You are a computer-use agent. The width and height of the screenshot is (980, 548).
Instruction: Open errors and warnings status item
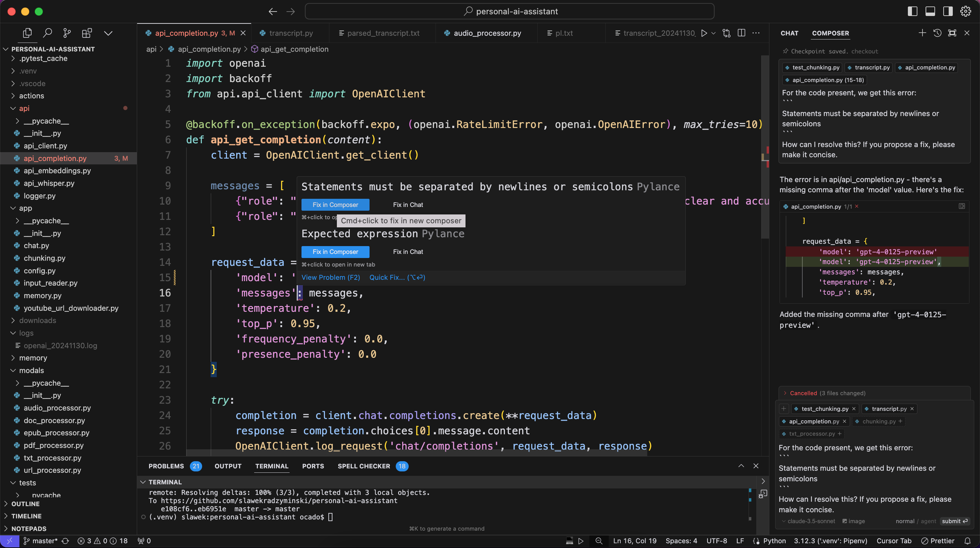(x=103, y=541)
